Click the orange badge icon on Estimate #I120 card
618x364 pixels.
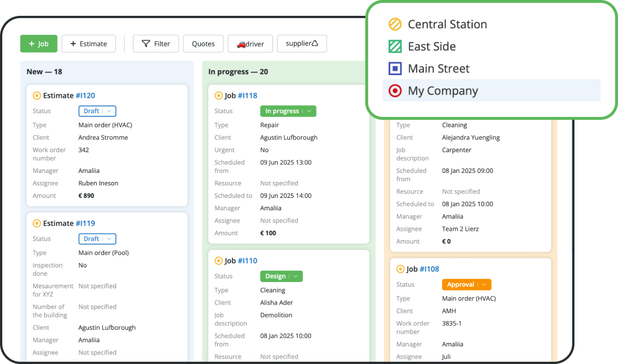[36, 95]
